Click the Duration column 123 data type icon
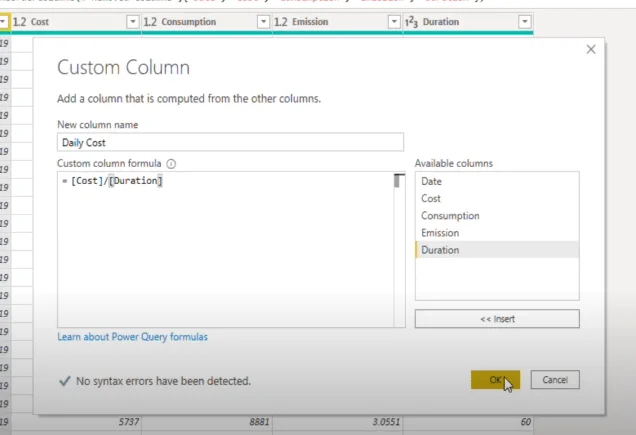636x435 pixels. pos(411,22)
